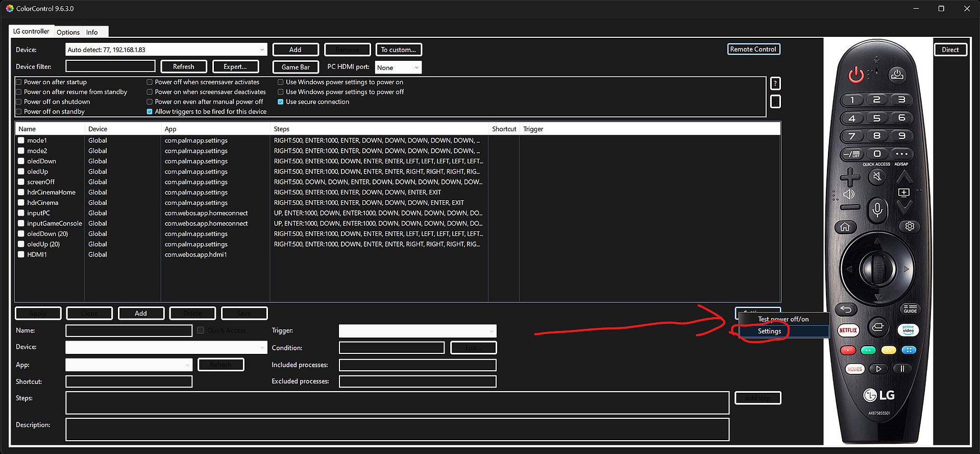The image size is (980, 454).
Task: Open the Remote Control button
Action: 753,50
